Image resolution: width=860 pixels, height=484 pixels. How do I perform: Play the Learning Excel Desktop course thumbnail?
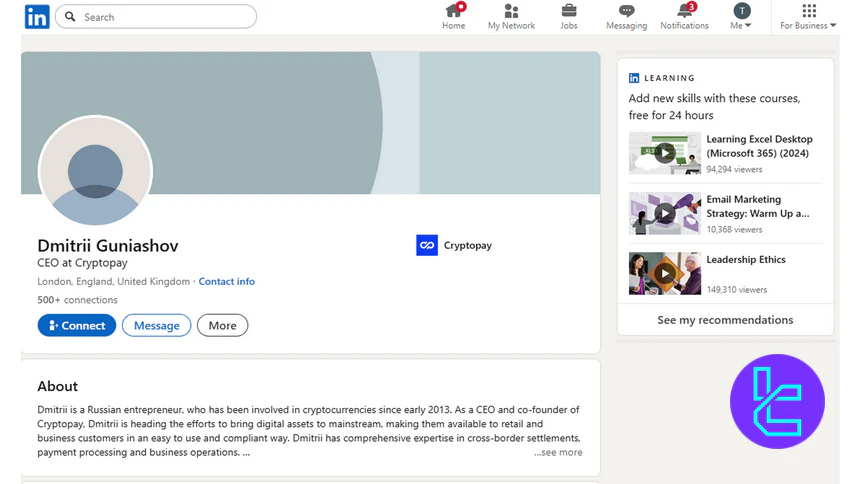664,154
